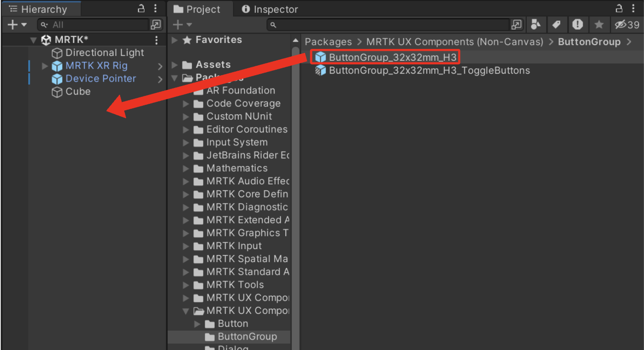Select the Button folder
Image resolution: width=644 pixels, height=350 pixels.
tap(232, 324)
